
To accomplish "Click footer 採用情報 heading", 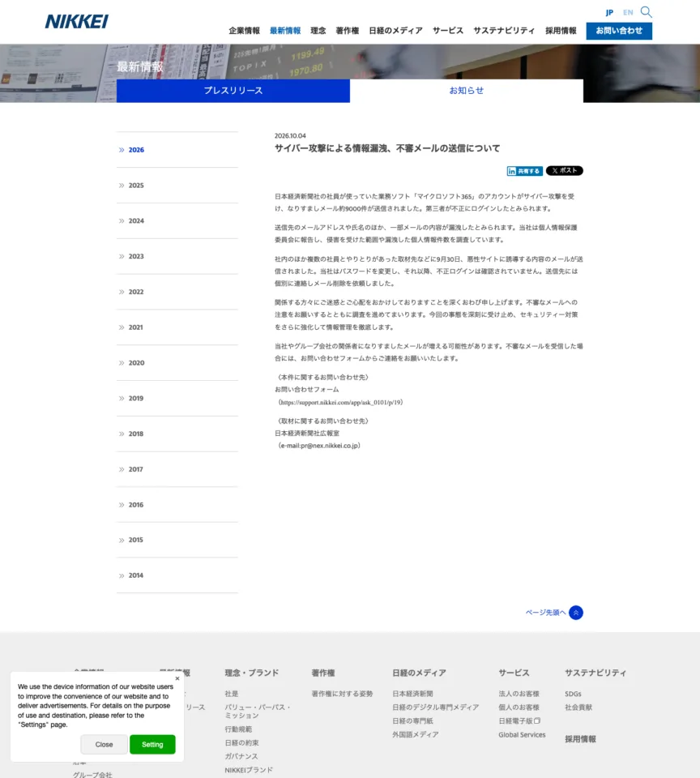I will (580, 739).
